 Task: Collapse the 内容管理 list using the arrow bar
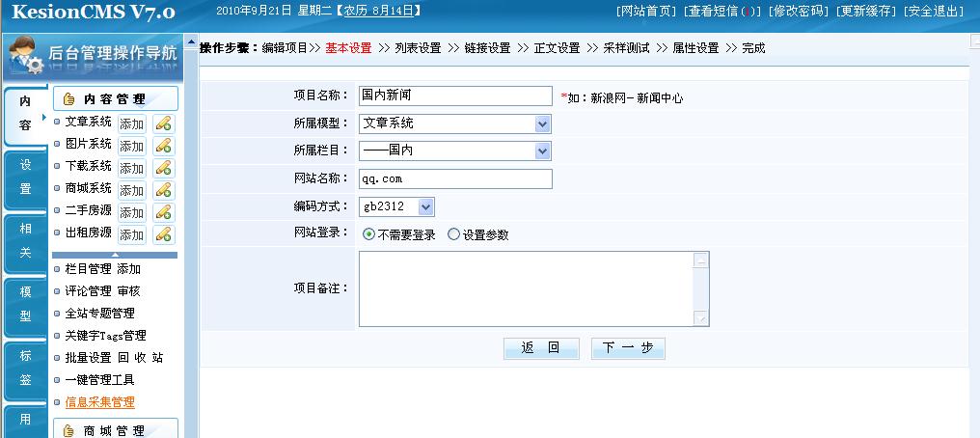click(x=115, y=255)
